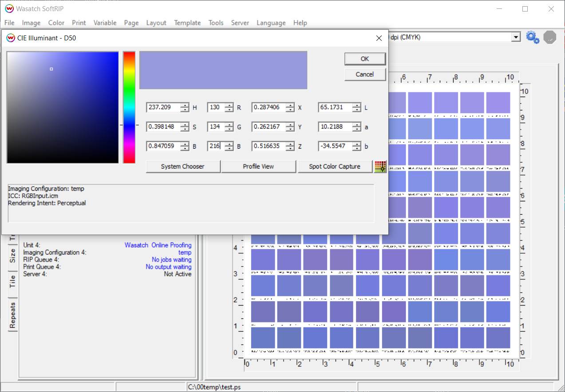Click the large lavender color preview swatch
The height and width of the screenshot is (392, 565).
coord(223,70)
